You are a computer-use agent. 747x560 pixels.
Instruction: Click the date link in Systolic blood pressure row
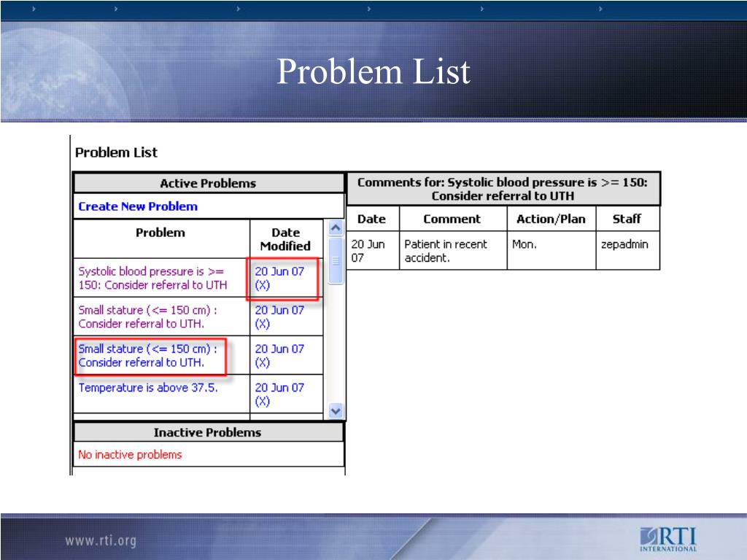279,278
